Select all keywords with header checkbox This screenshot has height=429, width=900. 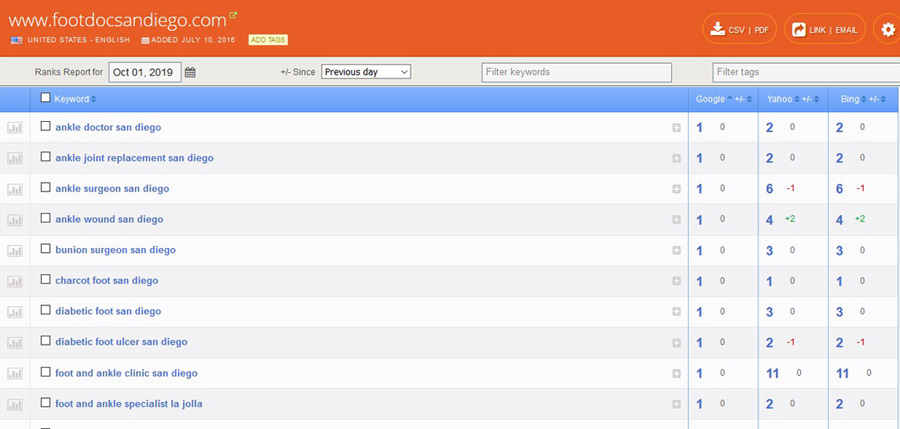click(x=45, y=98)
